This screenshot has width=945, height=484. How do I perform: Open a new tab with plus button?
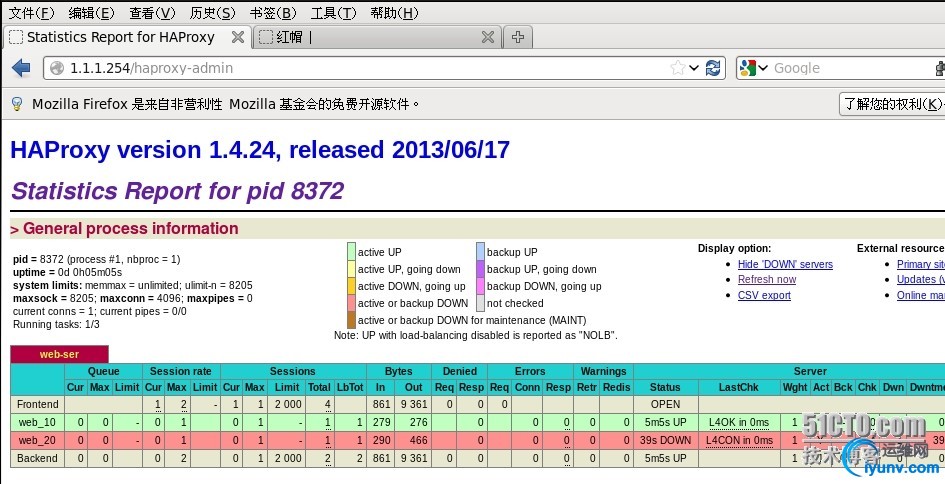coord(518,37)
